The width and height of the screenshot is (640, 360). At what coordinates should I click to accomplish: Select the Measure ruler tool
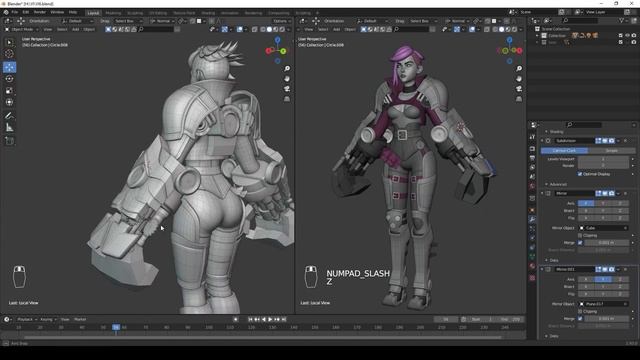pos(9,128)
